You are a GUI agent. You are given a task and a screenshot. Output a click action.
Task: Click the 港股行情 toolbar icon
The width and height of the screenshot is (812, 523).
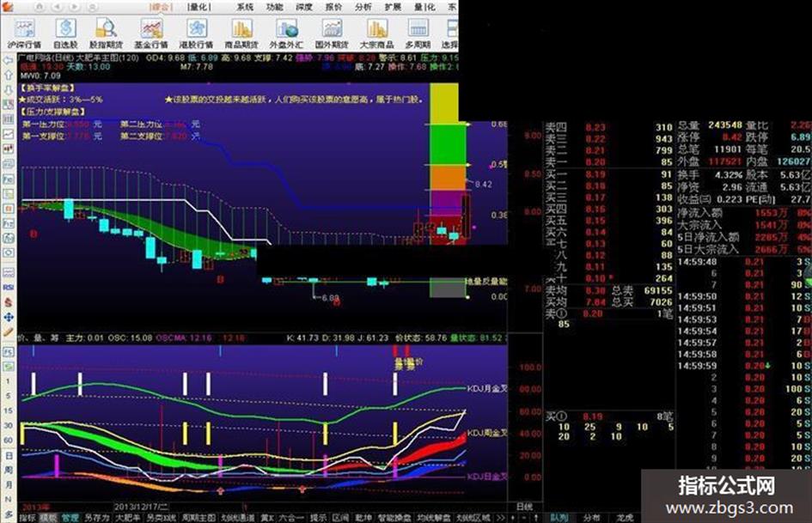pos(196,33)
